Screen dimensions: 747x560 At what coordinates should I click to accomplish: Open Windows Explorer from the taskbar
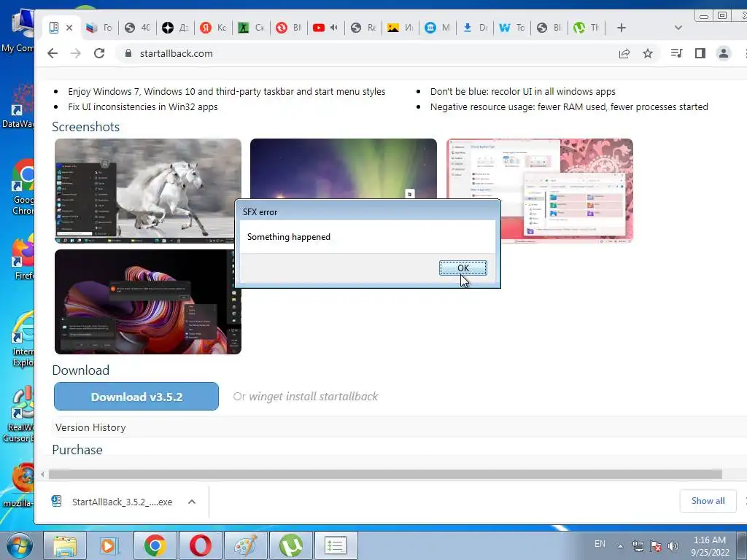click(x=65, y=545)
